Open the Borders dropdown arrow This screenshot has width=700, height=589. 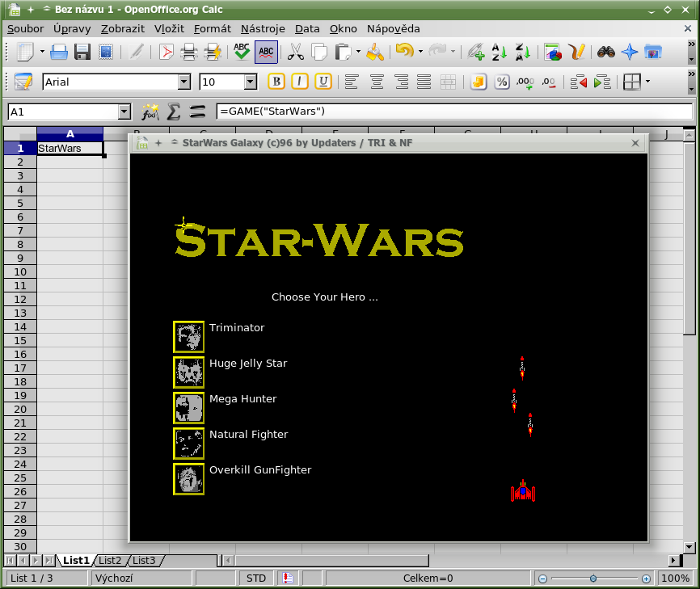[647, 82]
